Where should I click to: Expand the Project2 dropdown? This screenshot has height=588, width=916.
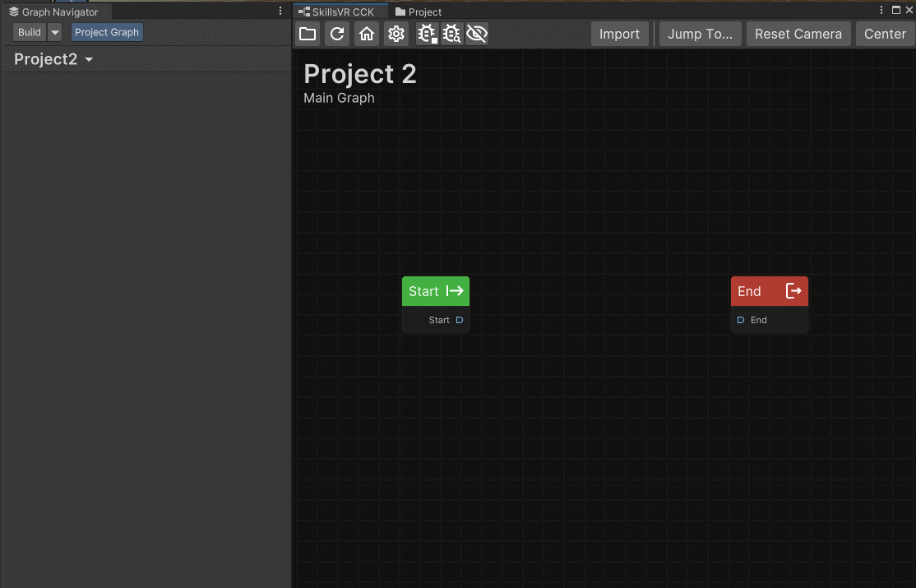53,59
